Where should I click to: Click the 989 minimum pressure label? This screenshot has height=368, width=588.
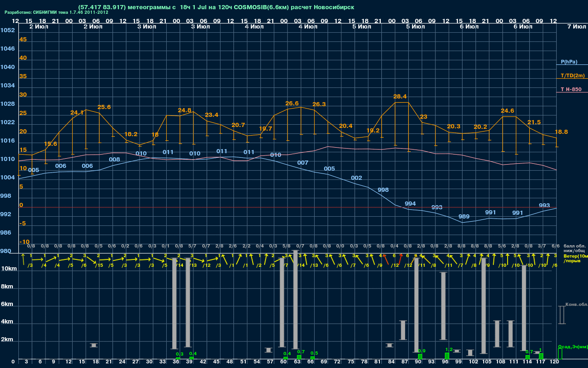point(464,217)
